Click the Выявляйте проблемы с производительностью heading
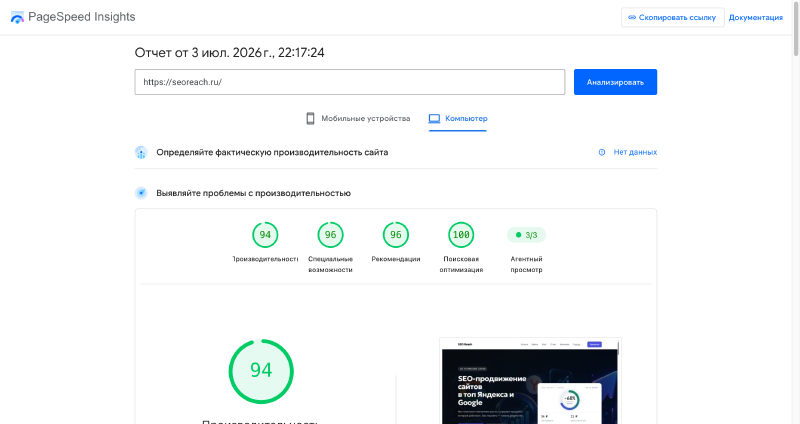Viewport: 800px width, 424px height. (254, 193)
